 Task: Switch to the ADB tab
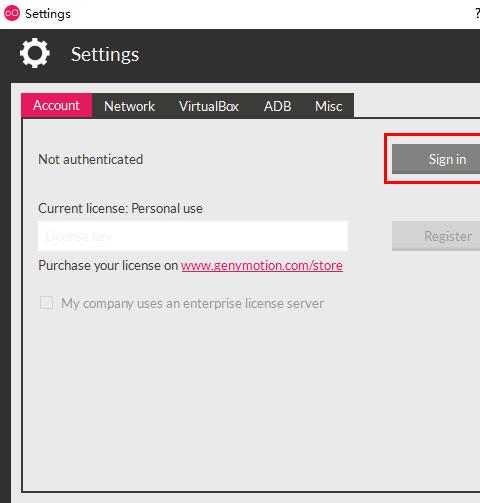click(x=277, y=106)
